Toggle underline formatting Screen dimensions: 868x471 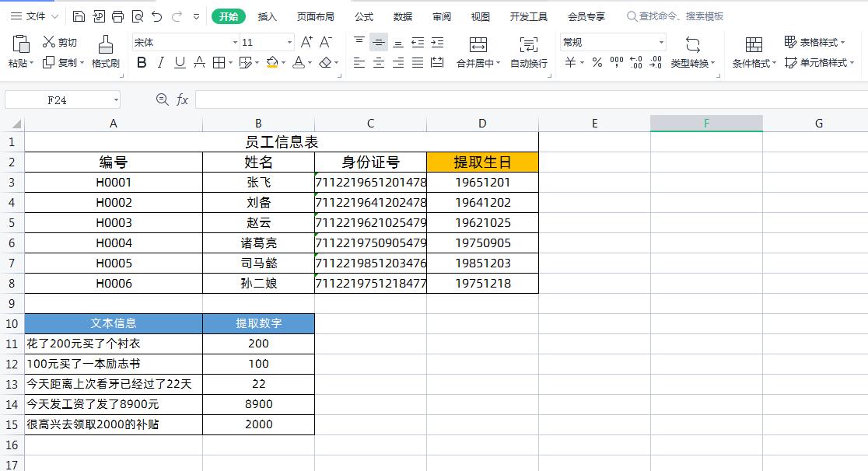click(x=179, y=64)
